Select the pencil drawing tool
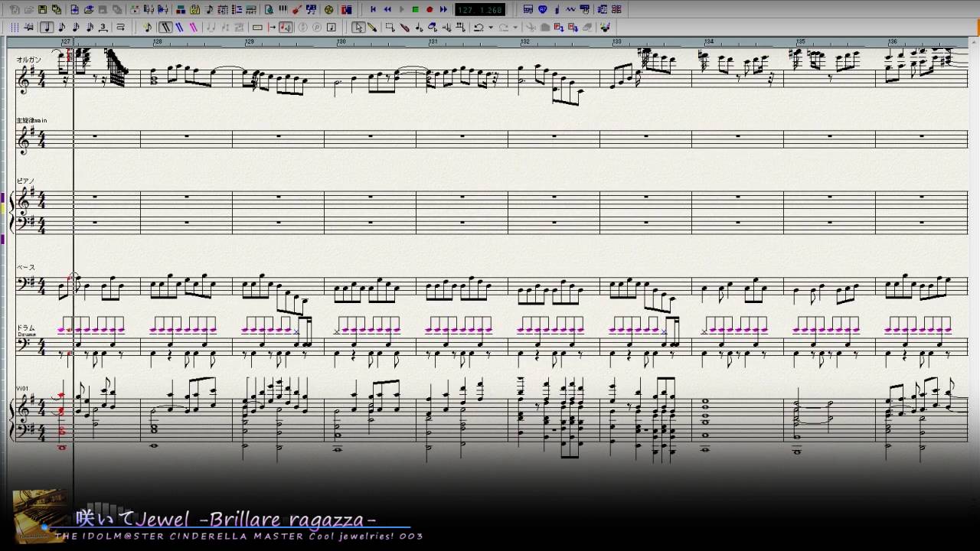The width and height of the screenshot is (980, 551). (372, 28)
